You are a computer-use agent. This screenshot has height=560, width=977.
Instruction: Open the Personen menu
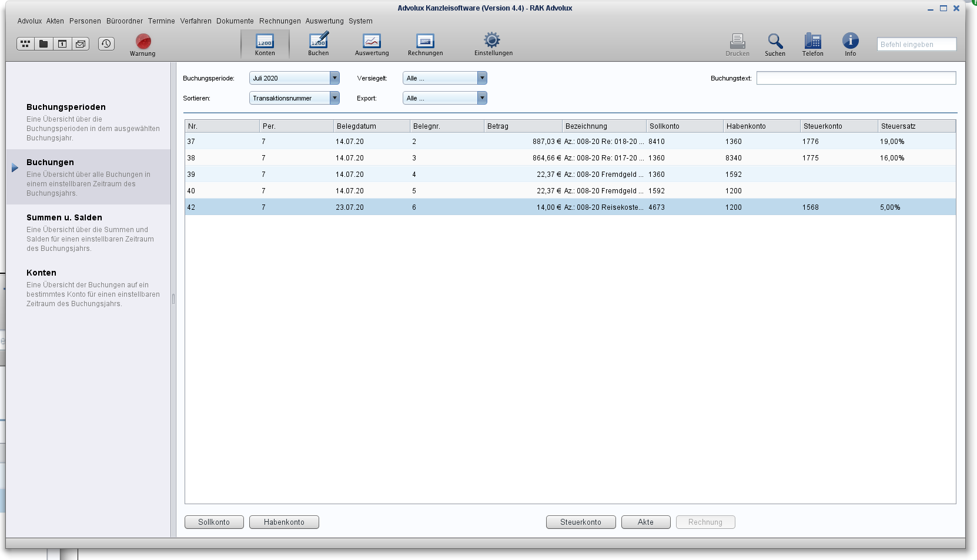[85, 21]
